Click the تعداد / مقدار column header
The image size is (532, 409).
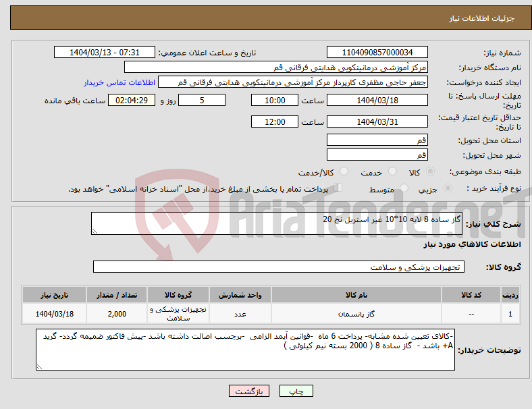click(x=117, y=295)
